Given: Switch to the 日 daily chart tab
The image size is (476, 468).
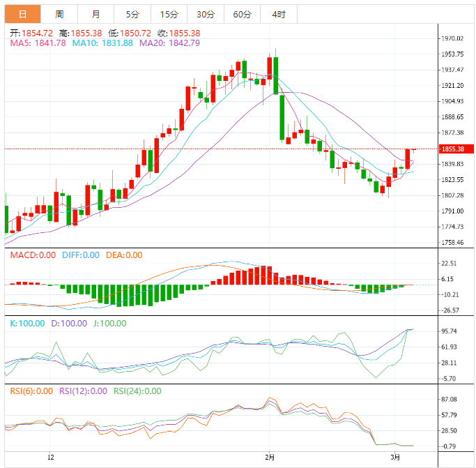Looking at the screenshot, I should tap(23, 14).
